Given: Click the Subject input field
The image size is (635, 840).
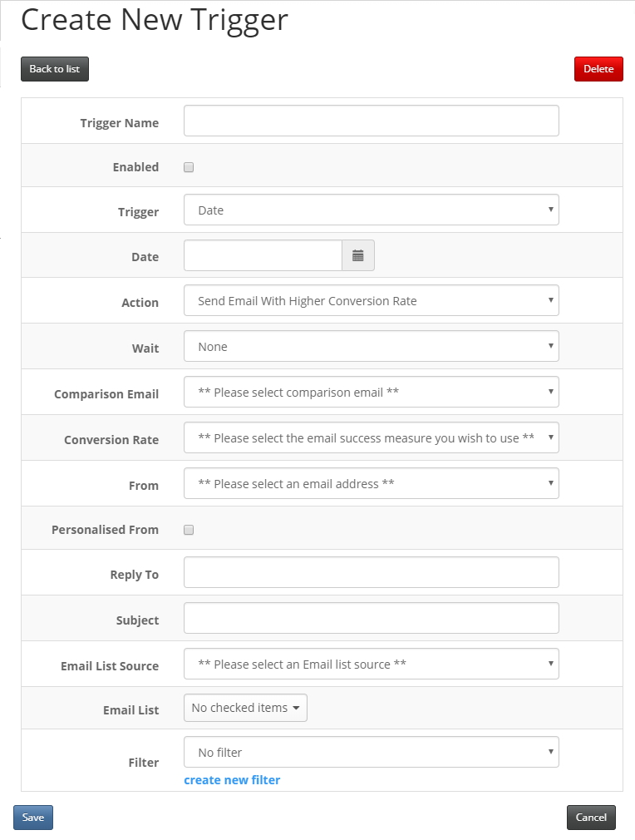Looking at the screenshot, I should pos(371,618).
